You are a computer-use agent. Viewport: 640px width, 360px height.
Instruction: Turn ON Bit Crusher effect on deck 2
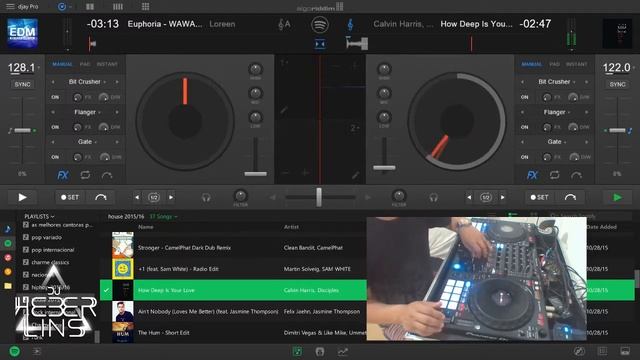[524, 97]
